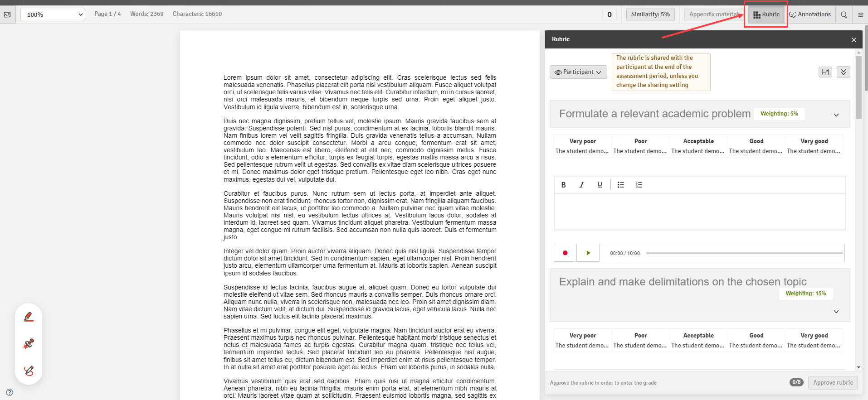Select the pin comment annotation tool
Viewport: 868px width, 400px height.
click(x=29, y=344)
